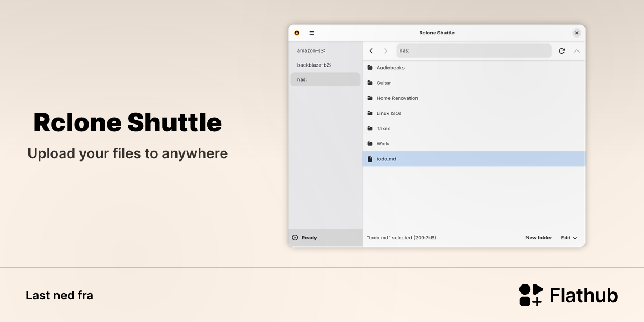Refresh the nas: directory listing
Viewport: 644px width, 322px height.
pyautogui.click(x=562, y=51)
